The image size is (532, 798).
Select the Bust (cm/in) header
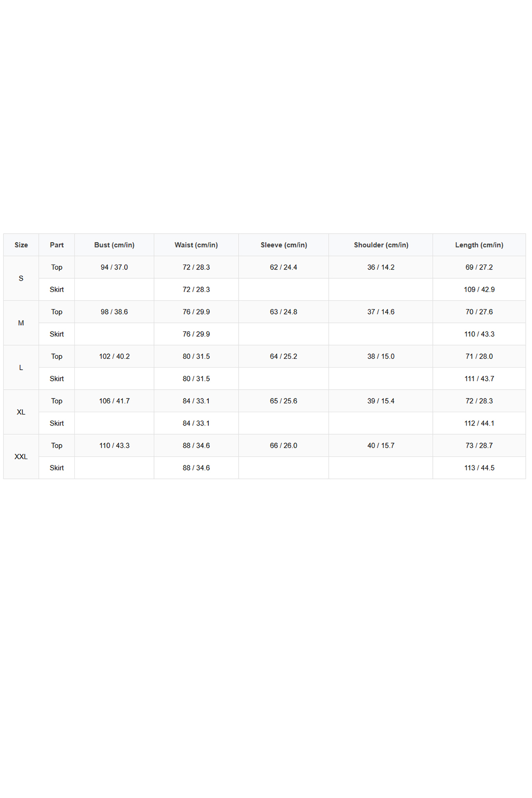point(114,245)
